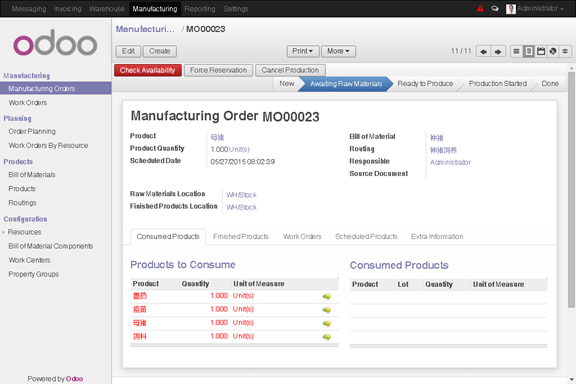Click the red Check Availability button
Image resolution: width=576 pixels, height=384 pixels.
(x=148, y=70)
